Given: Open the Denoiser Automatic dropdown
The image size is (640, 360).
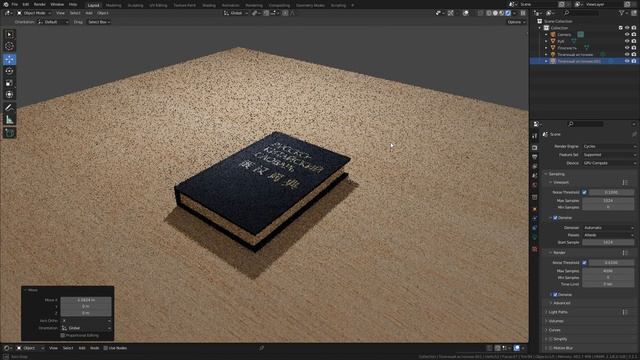Looking at the screenshot, I should tap(609, 228).
